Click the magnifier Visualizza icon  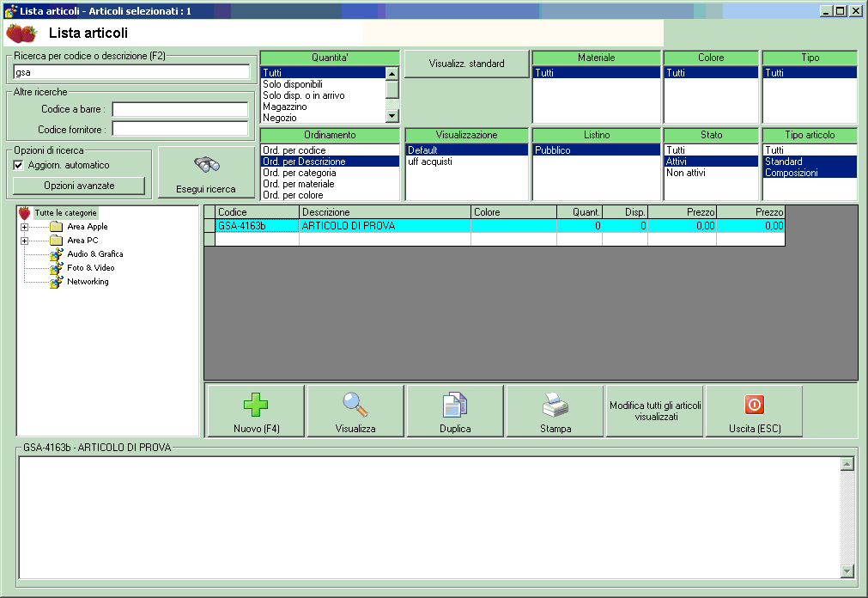coord(355,406)
